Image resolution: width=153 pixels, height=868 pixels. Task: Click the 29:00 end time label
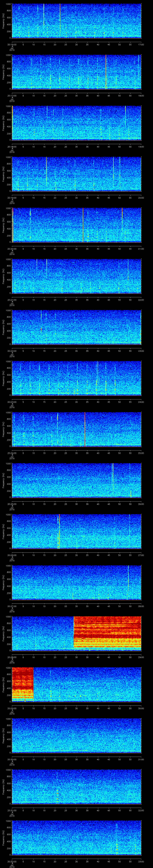pos(141,657)
